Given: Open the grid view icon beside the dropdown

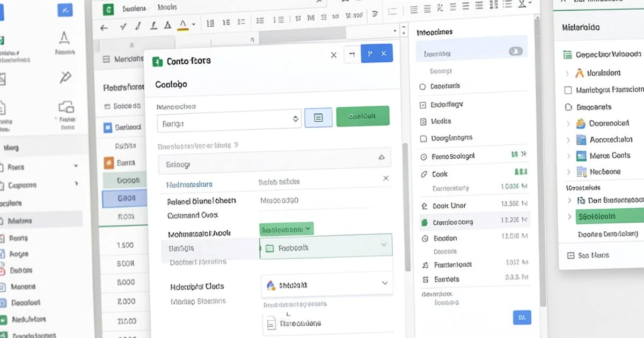Looking at the screenshot, I should click(x=318, y=117).
